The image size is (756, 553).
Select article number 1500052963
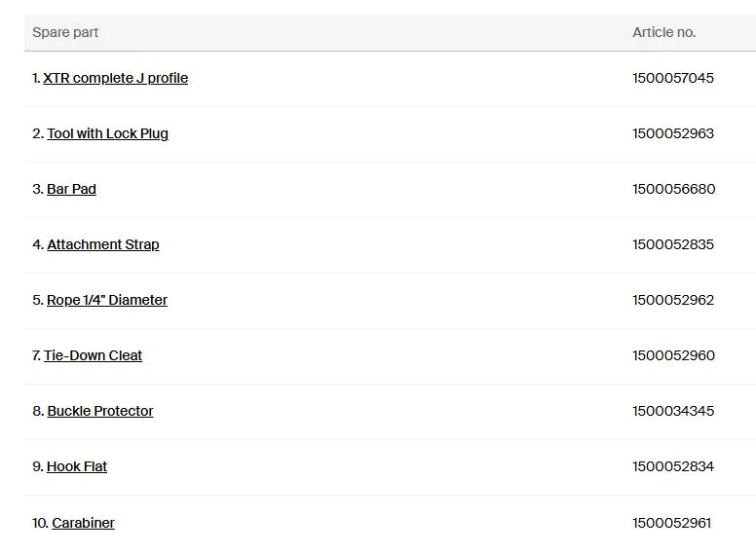pyautogui.click(x=673, y=133)
